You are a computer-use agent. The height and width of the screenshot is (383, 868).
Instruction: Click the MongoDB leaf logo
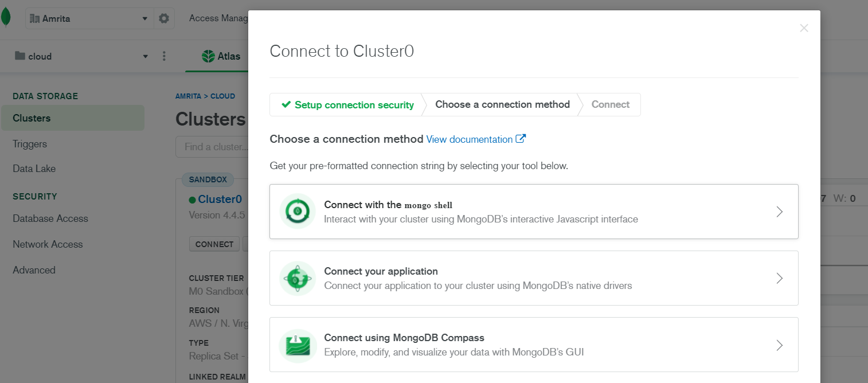[6, 17]
